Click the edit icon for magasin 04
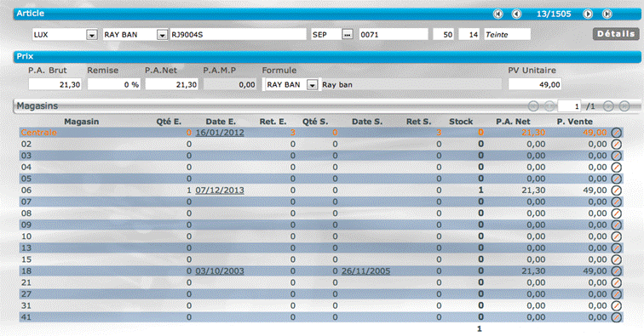This screenshot has width=644, height=336. pos(616,167)
